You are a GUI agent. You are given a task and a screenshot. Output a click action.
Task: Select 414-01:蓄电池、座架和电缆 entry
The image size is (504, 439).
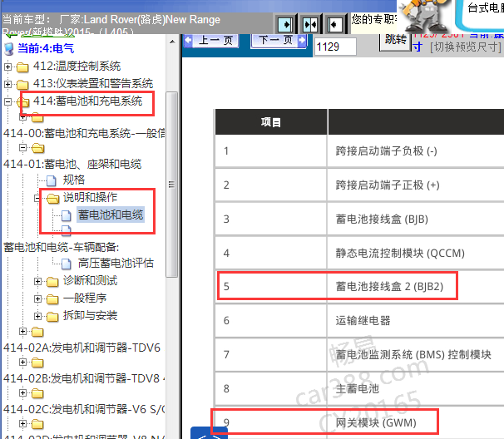[x=72, y=165]
